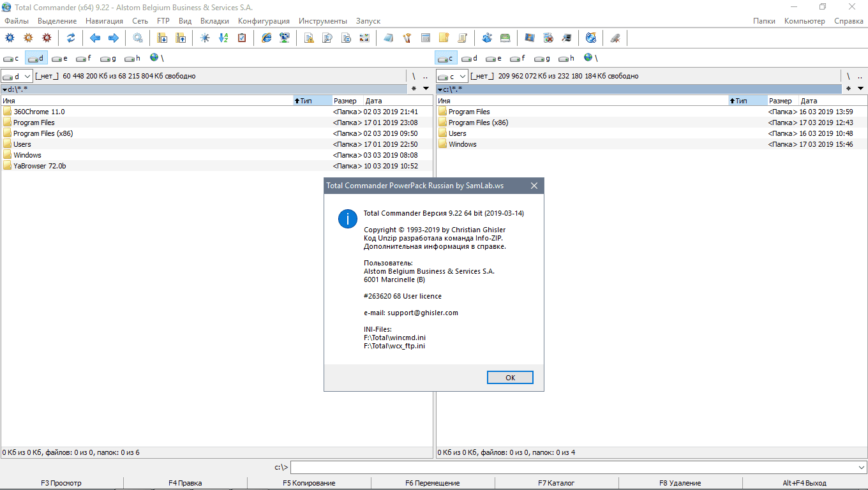Click the clipboard checklist toolbar icon
The width and height of the screenshot is (868, 490).
point(242,38)
